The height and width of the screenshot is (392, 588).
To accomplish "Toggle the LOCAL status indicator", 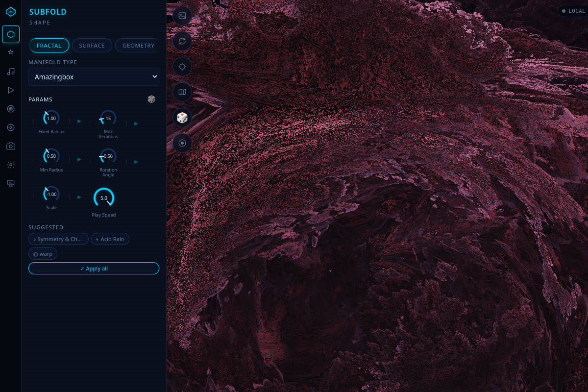I will click(x=573, y=11).
